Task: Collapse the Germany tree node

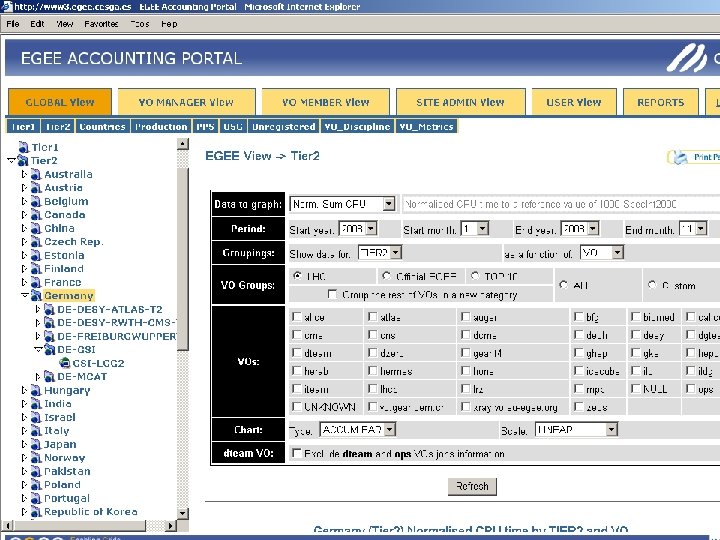Action: (25, 295)
